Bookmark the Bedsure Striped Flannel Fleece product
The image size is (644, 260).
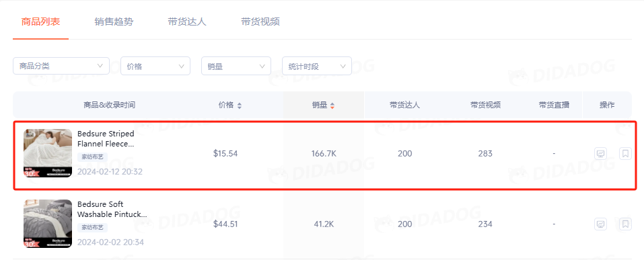625,154
